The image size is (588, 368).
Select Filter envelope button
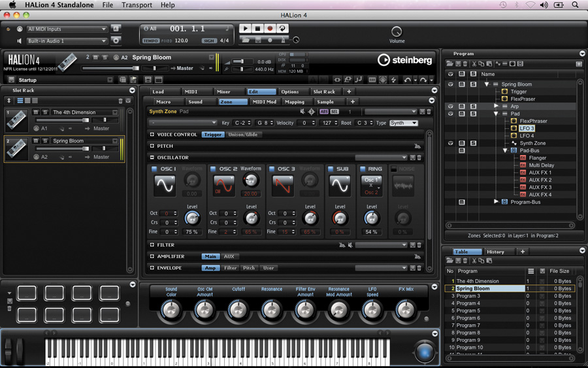pyautogui.click(x=230, y=268)
